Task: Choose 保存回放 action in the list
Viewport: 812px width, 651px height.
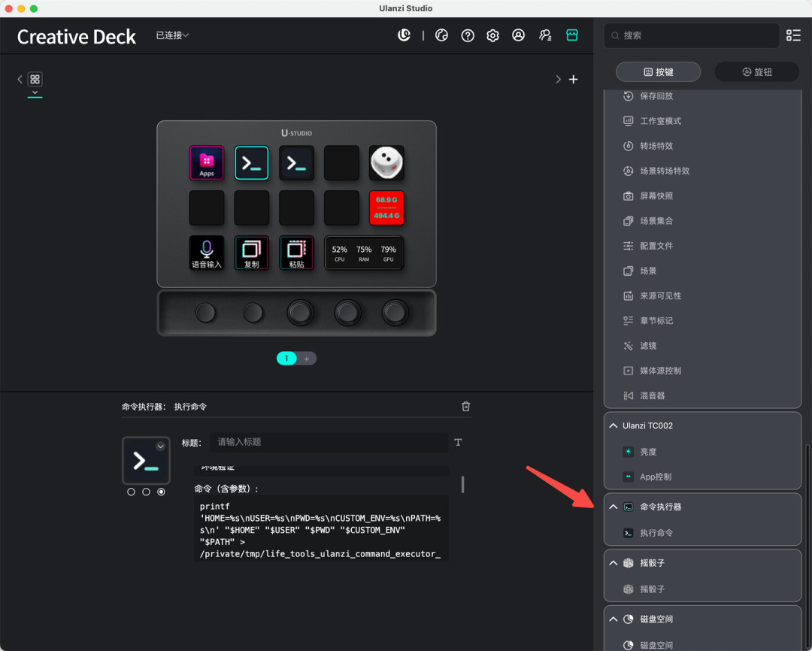Action: point(656,95)
